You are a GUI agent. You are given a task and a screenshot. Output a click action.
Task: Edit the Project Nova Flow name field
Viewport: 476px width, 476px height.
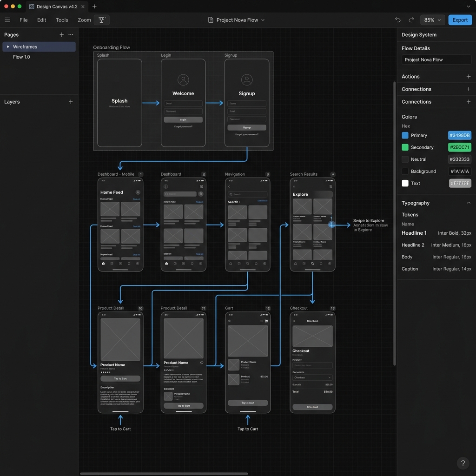[x=436, y=59]
